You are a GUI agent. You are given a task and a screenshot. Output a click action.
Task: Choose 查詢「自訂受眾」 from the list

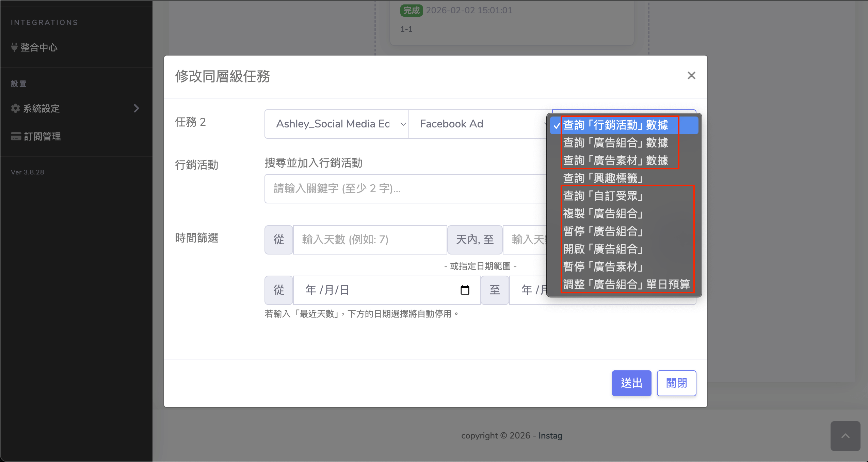[x=603, y=196]
